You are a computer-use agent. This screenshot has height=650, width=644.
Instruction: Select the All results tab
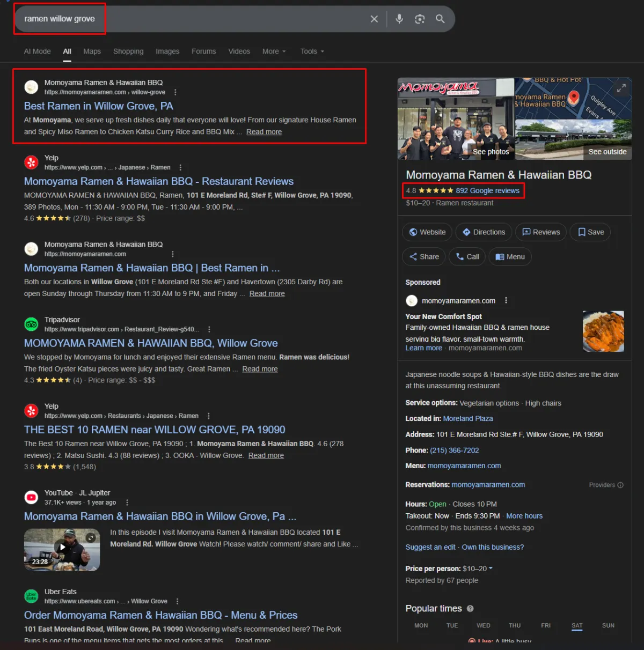pyautogui.click(x=67, y=51)
